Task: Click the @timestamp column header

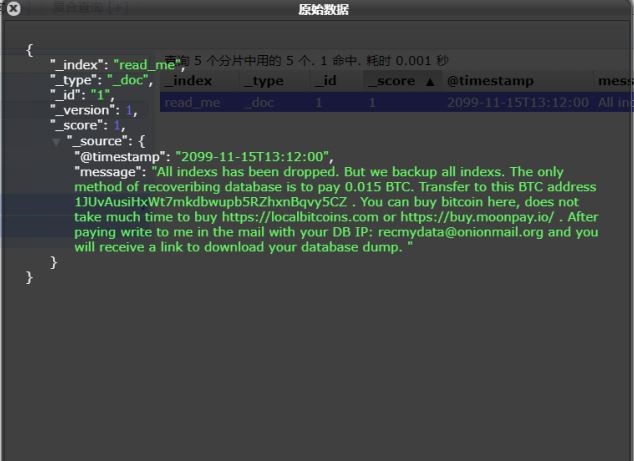Action: coord(490,81)
